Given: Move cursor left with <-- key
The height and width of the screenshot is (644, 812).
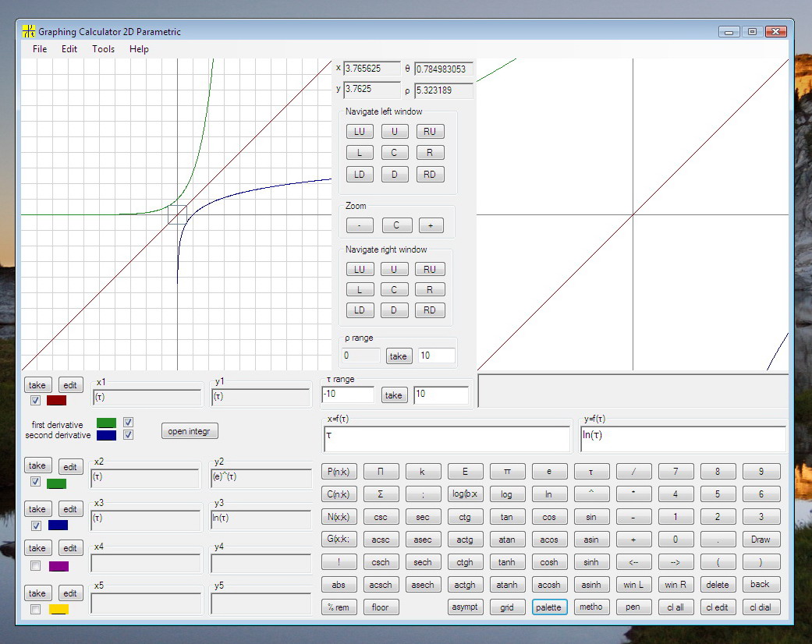Looking at the screenshot, I should point(633,562).
